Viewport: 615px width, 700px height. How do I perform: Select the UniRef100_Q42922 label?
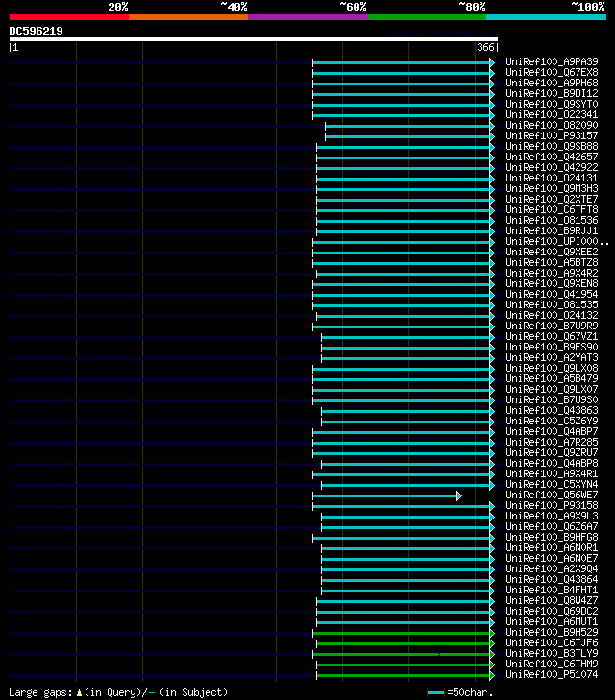(x=552, y=167)
